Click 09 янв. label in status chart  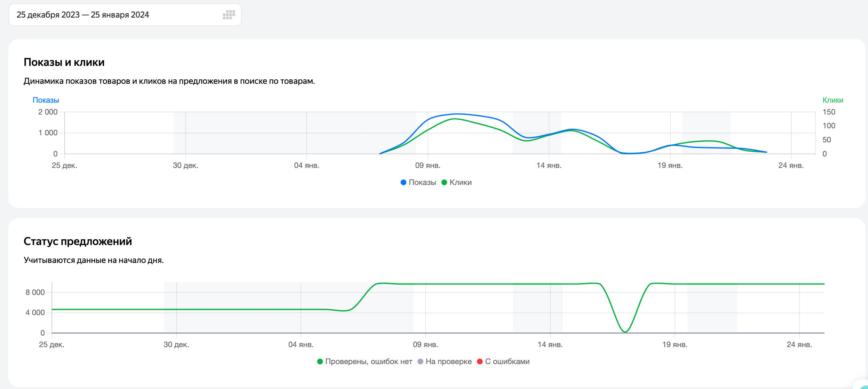click(x=426, y=345)
